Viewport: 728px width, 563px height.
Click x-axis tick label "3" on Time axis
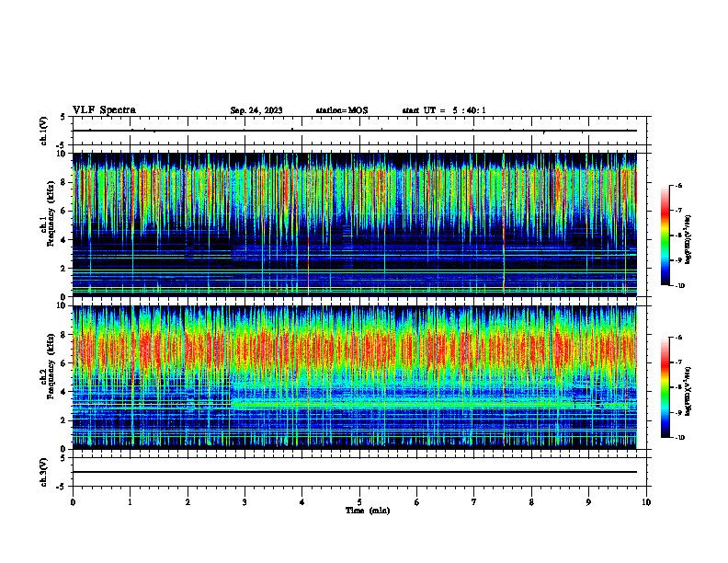point(245,502)
